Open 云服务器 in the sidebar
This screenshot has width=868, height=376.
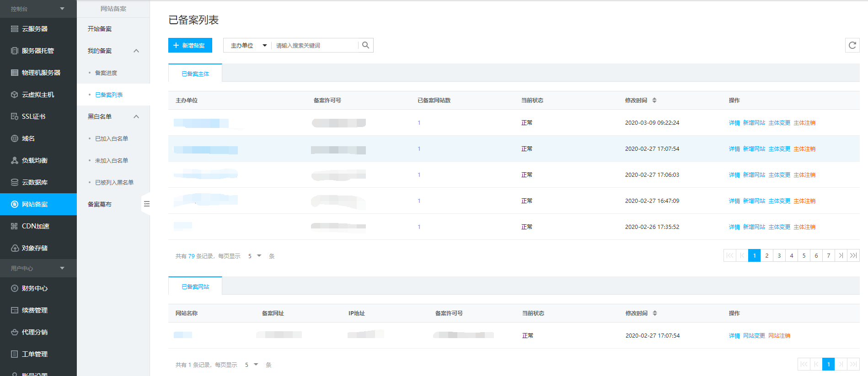35,29
